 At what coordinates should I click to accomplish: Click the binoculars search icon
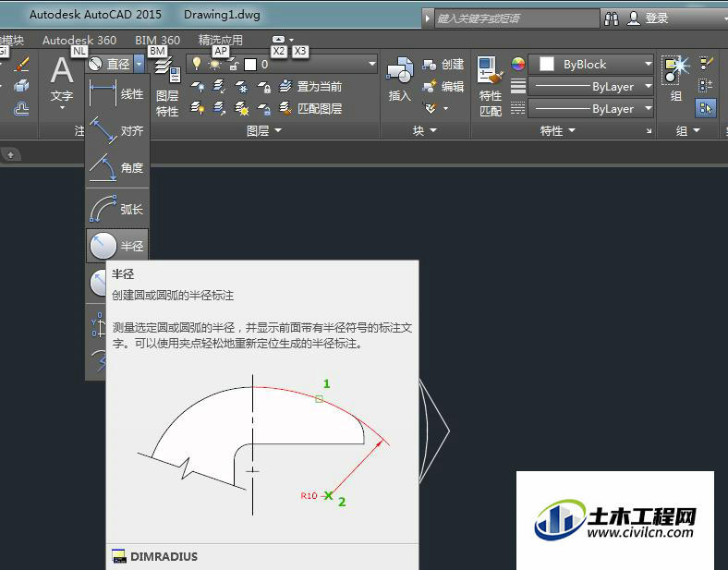click(x=612, y=18)
